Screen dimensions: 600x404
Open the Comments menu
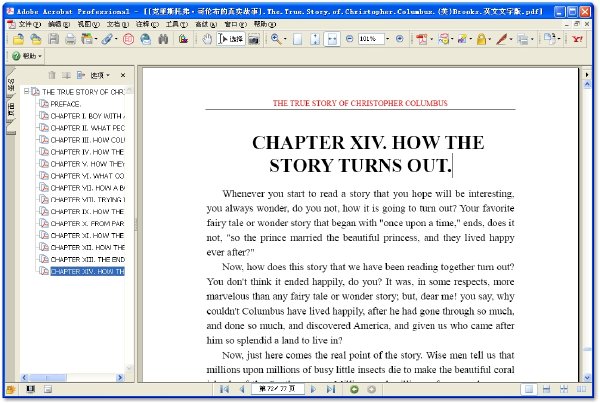click(147, 24)
